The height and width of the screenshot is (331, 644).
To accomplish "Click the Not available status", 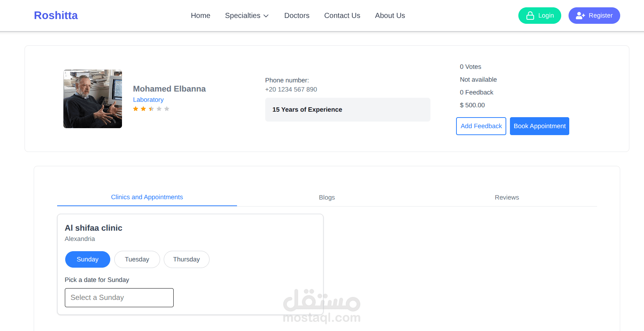I will point(478,79).
